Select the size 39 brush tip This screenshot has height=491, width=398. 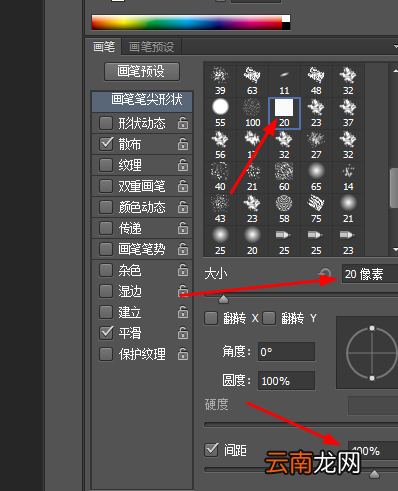point(220,81)
